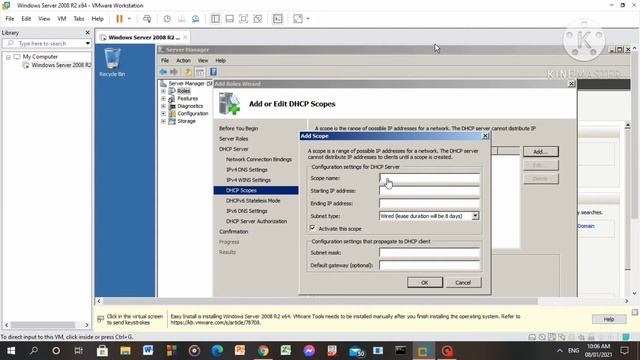
Task: Select the Recycle Bin desktop icon
Action: point(112,62)
